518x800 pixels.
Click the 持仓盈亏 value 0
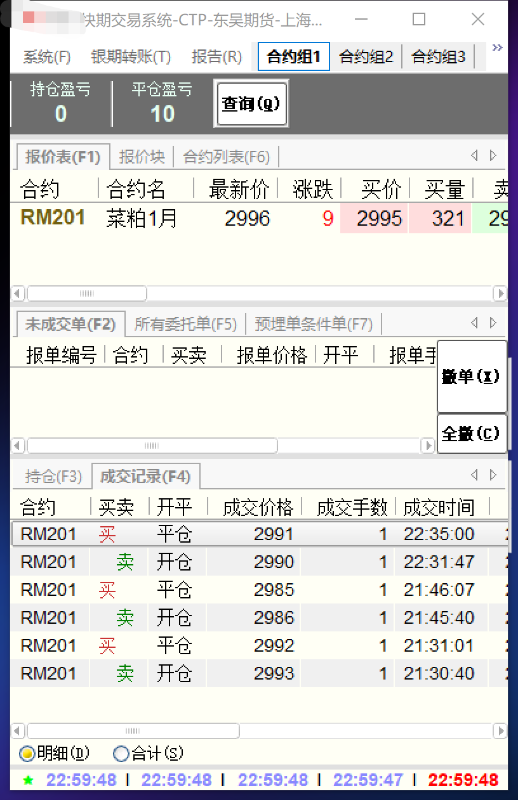[61, 114]
